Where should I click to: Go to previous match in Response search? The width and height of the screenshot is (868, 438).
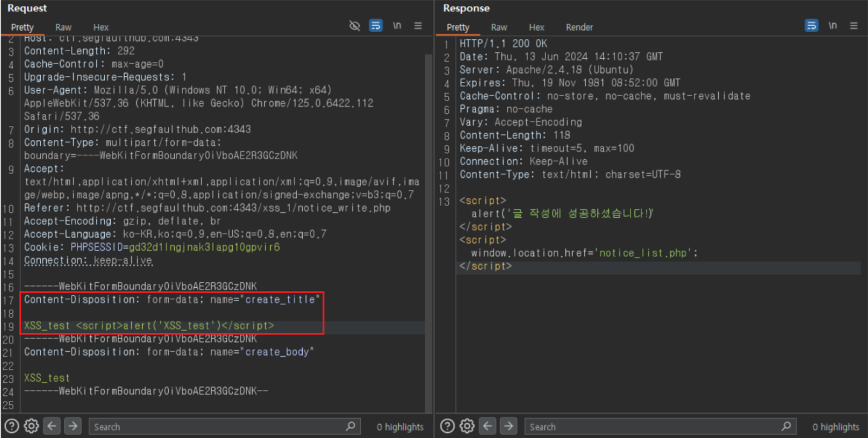point(488,426)
